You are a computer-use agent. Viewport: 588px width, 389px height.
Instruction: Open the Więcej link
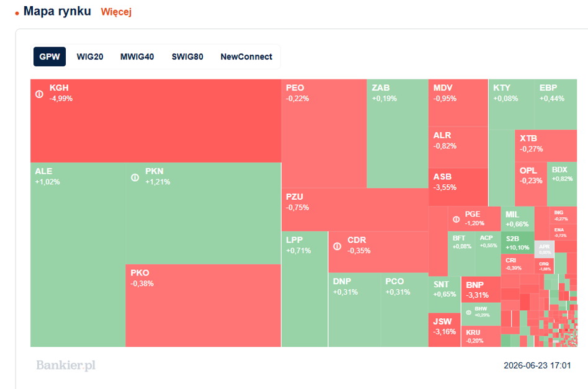[x=116, y=12]
